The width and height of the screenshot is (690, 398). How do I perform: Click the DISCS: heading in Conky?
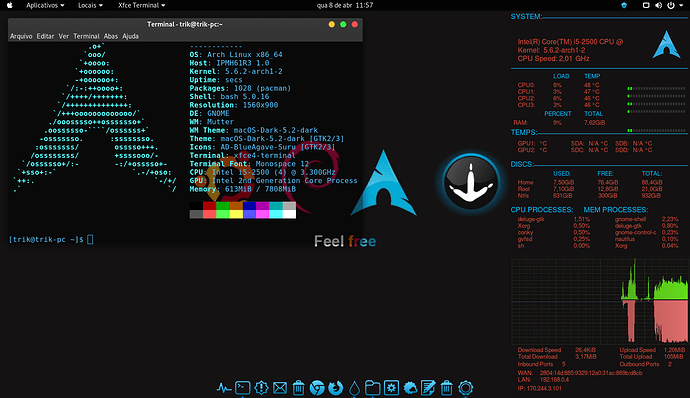(522, 164)
